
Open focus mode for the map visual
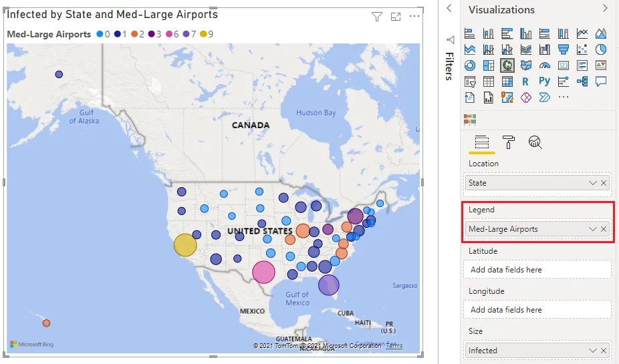[x=396, y=17]
